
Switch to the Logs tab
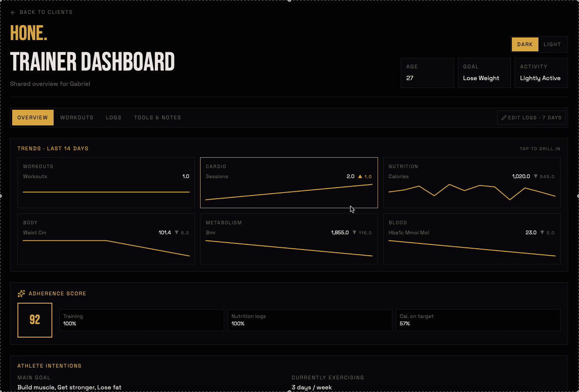pos(114,118)
